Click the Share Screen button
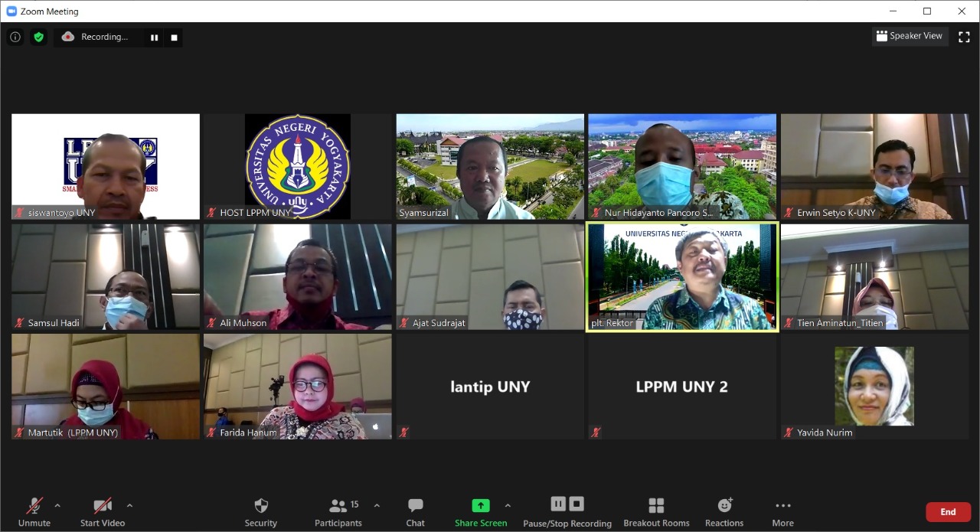This screenshot has height=532, width=980. 481,511
